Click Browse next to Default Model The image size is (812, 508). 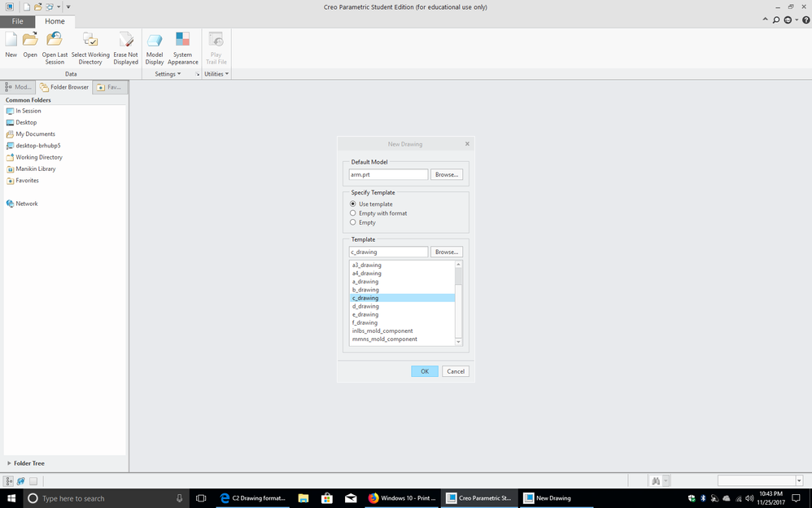point(446,174)
